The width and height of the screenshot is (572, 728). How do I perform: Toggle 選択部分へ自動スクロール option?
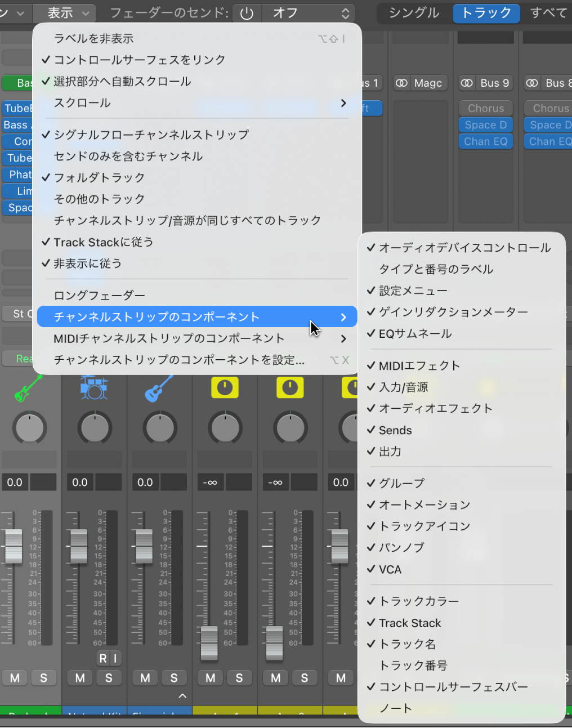point(197,82)
